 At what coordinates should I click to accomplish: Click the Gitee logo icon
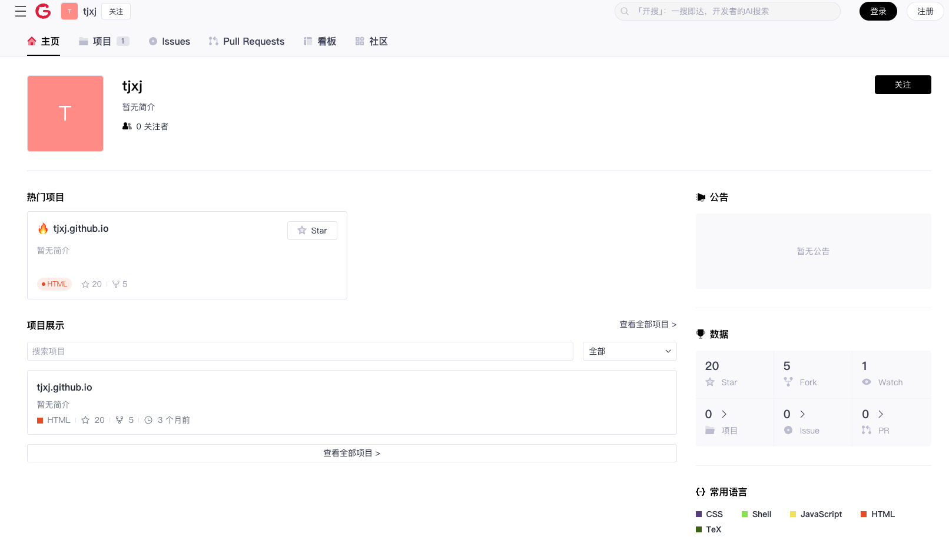43,11
